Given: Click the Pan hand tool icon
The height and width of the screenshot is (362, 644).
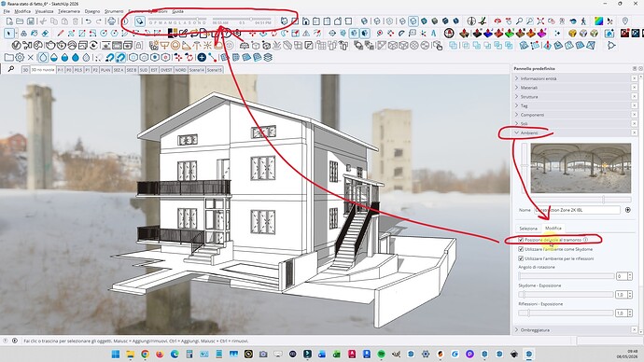Looking at the screenshot, I should tap(509, 21).
